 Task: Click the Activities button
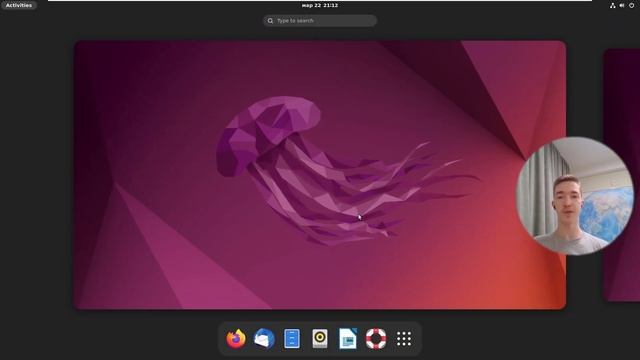19,5
